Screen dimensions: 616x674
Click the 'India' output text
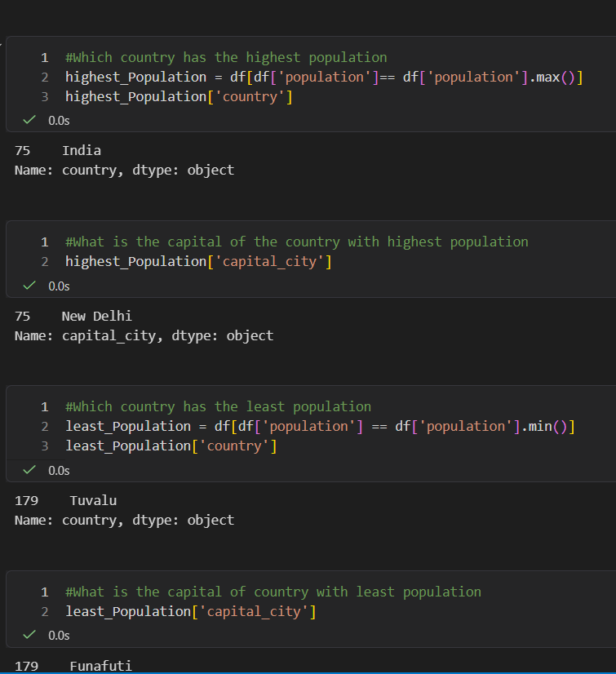point(82,150)
